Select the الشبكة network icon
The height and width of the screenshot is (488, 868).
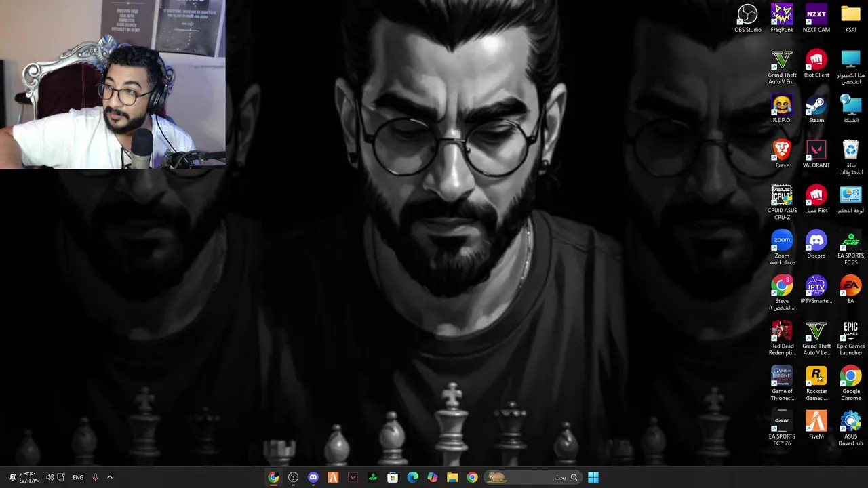850,109
